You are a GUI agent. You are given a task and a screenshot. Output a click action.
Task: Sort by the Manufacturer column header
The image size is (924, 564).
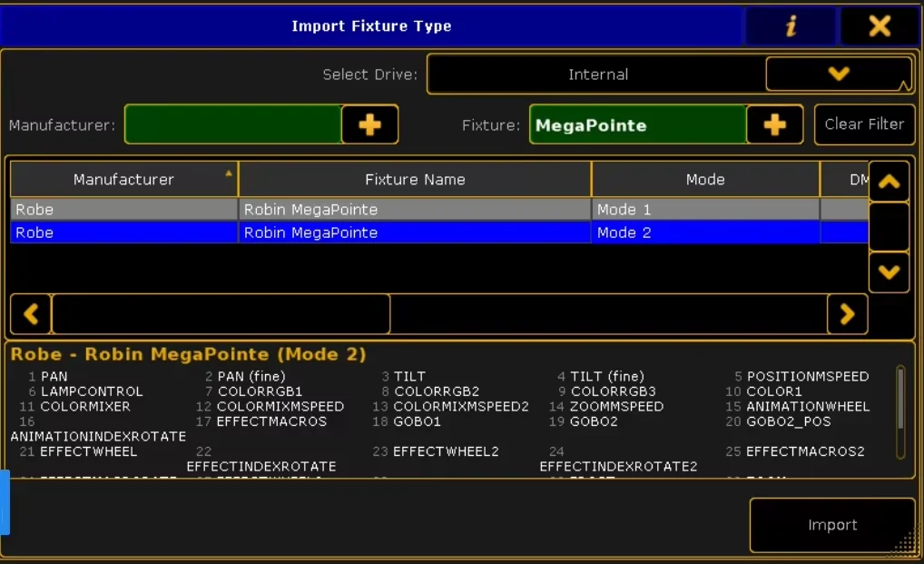point(123,180)
